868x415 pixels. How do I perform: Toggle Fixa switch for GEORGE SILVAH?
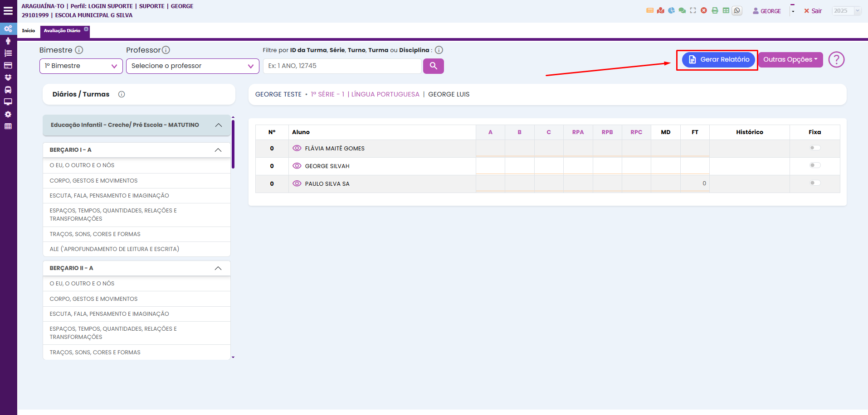coord(815,165)
